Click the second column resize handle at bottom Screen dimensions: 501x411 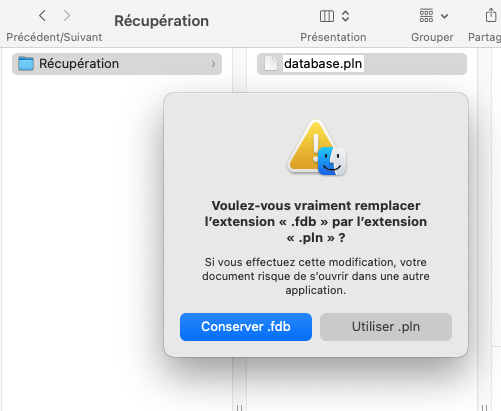485,408
